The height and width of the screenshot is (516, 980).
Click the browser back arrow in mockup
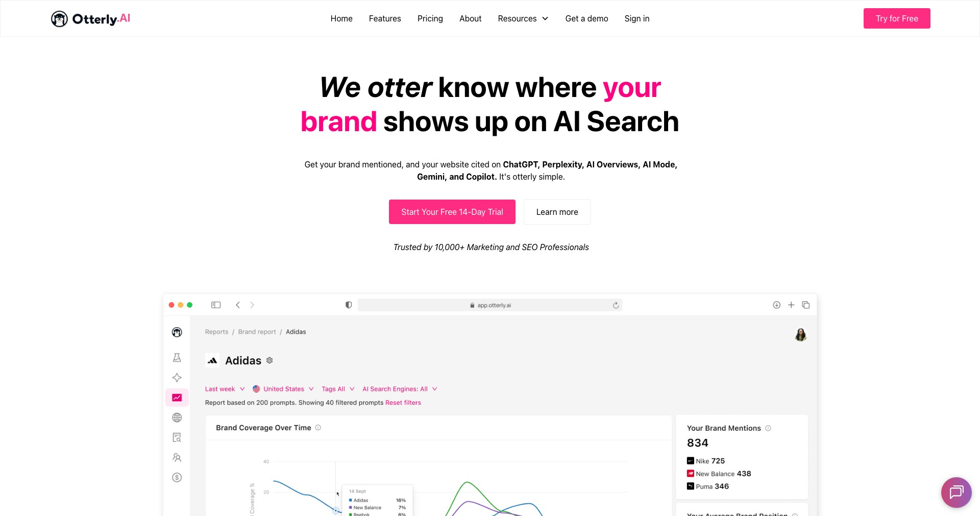coord(238,305)
